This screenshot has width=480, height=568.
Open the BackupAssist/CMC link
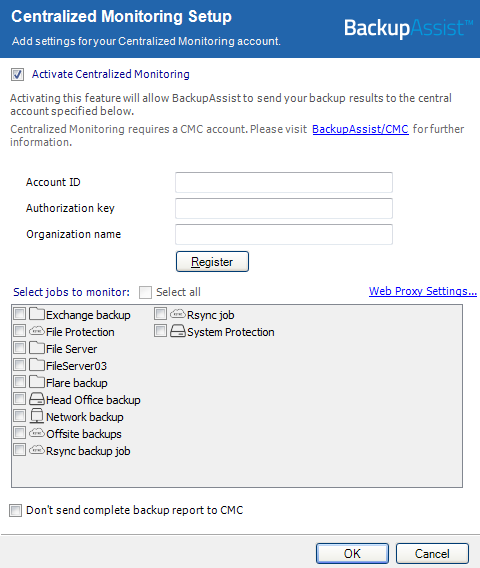[x=360, y=129]
